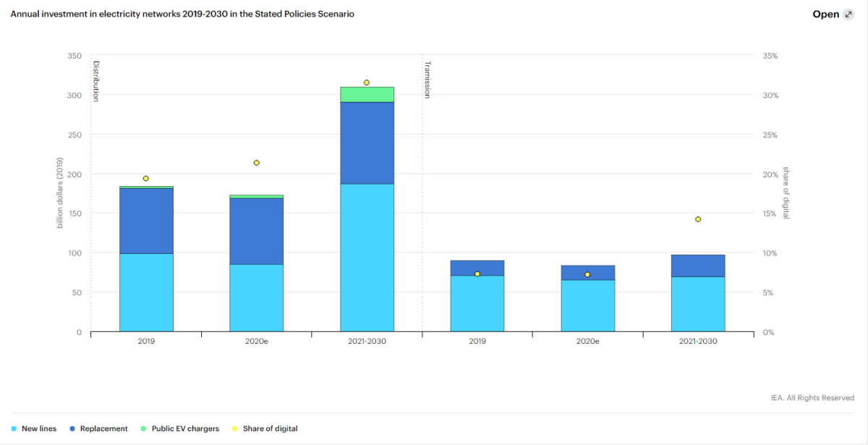Click the expand arrow icon beside Open
Viewport: 868px width, 445px height.
click(x=848, y=14)
